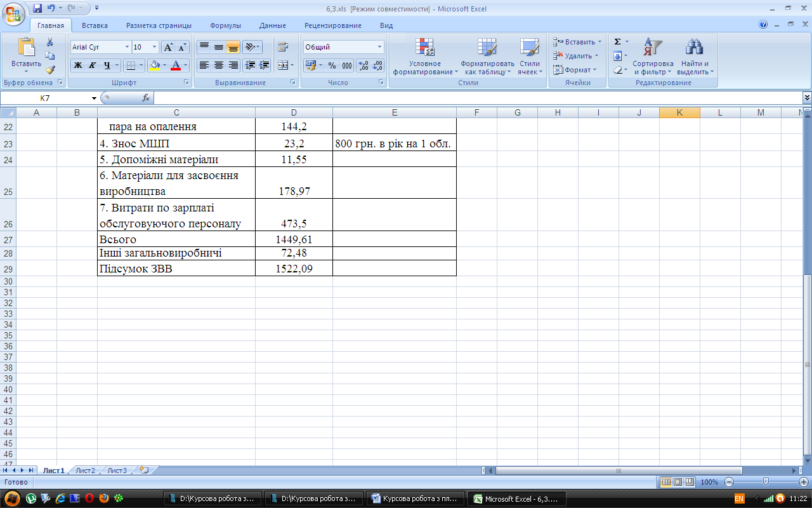
Task: Change text orientation
Action: point(252,47)
